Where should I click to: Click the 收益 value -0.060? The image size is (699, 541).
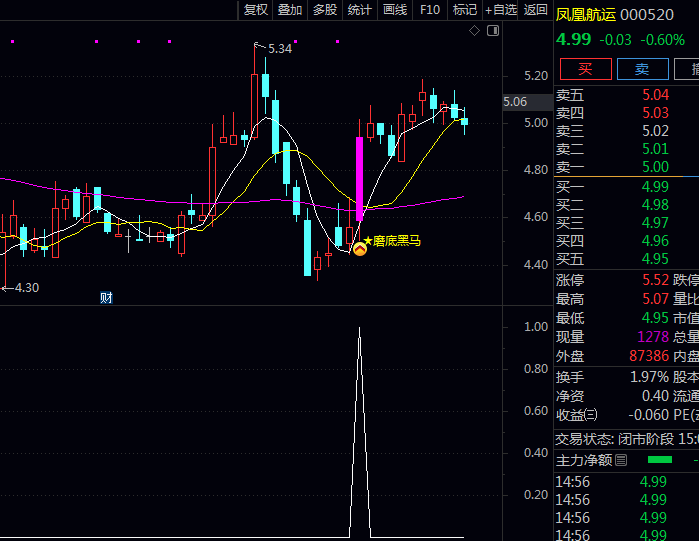point(649,415)
